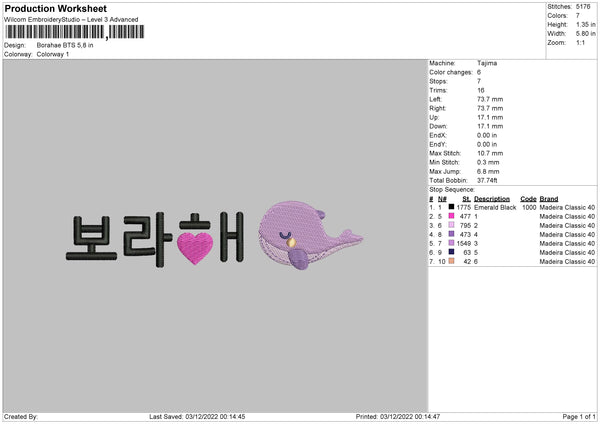Click the purple swatch in stop 4
600x424 pixels.
click(x=451, y=234)
